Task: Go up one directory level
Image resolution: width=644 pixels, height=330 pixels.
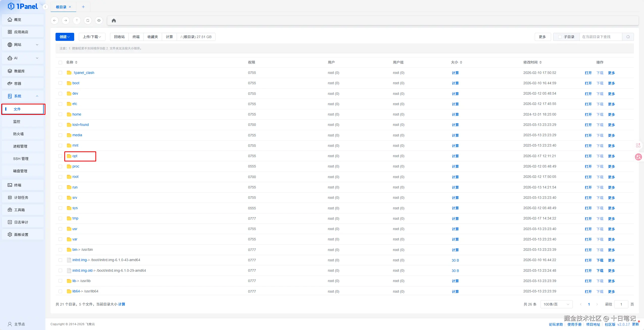Action: 77,20
